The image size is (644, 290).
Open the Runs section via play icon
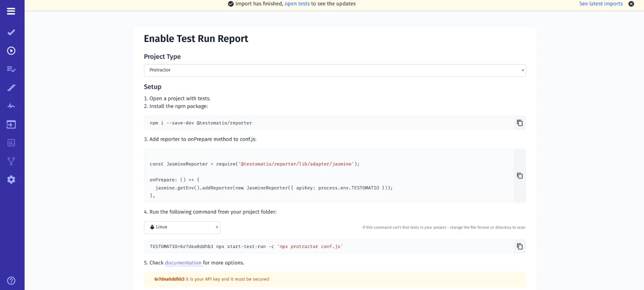pos(11,51)
